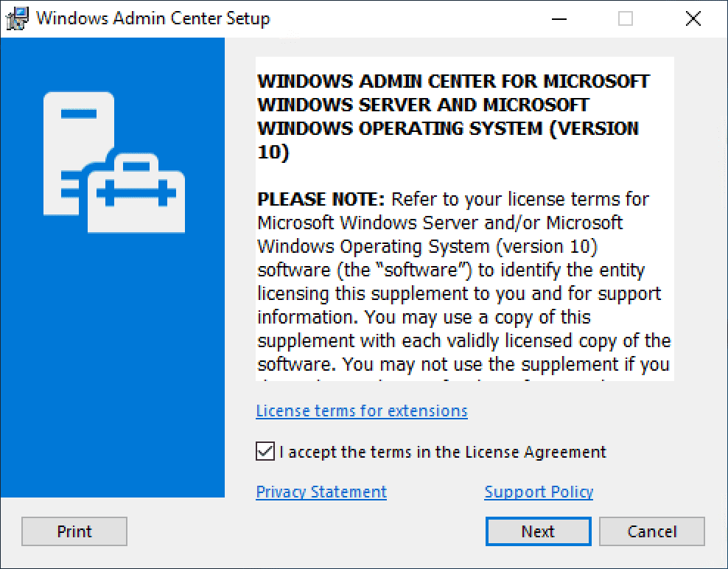The height and width of the screenshot is (569, 728).
Task: Click the blue side banner background
Action: (x=112, y=369)
